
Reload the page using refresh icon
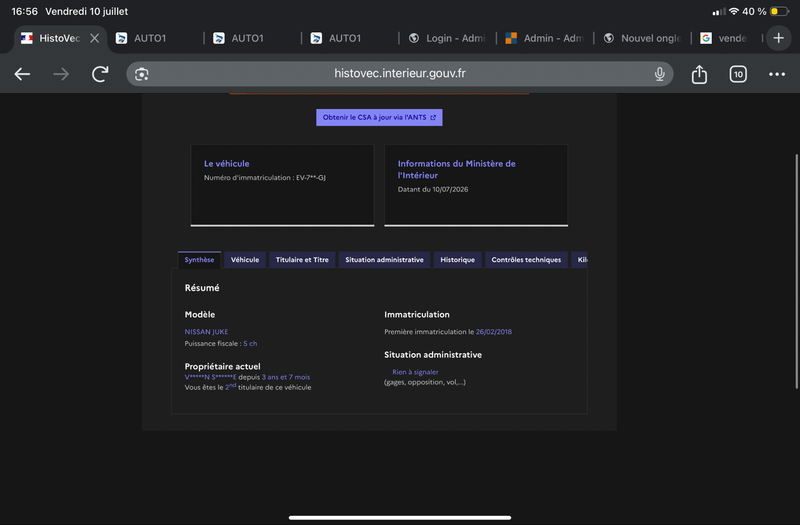click(100, 74)
